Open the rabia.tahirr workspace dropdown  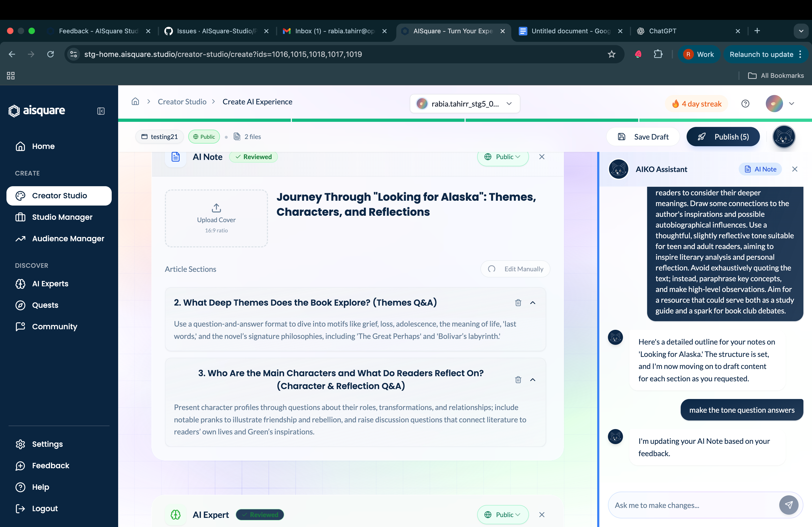[x=465, y=104]
